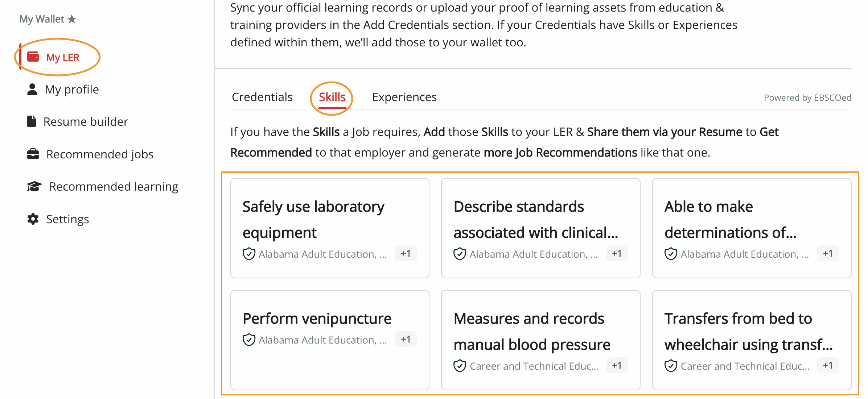Open the Settings page link

(67, 219)
